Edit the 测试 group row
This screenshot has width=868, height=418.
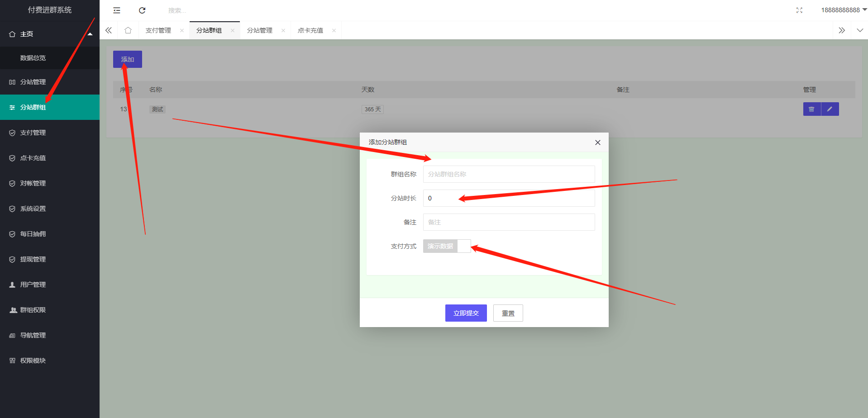pos(830,109)
